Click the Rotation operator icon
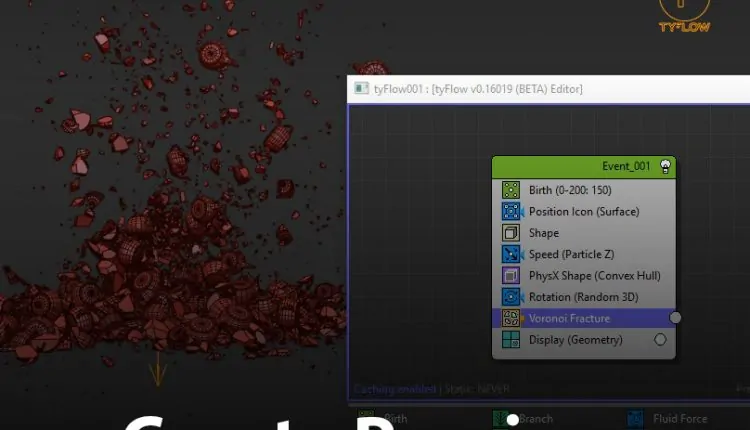Screen dimensions: 750x430 (x=510, y=297)
